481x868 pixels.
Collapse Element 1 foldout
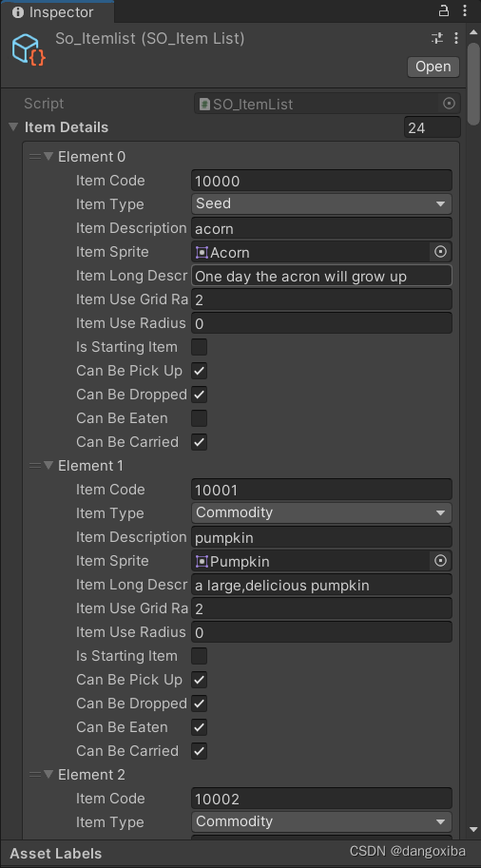coord(48,466)
